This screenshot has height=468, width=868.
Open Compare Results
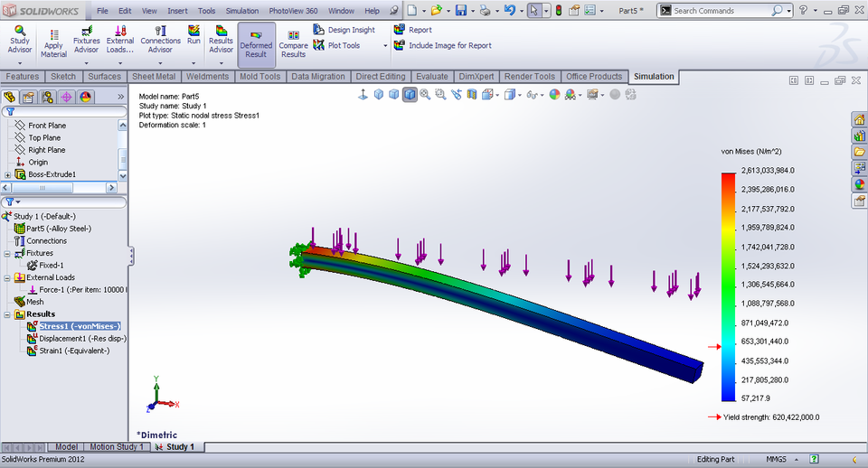tap(293, 45)
